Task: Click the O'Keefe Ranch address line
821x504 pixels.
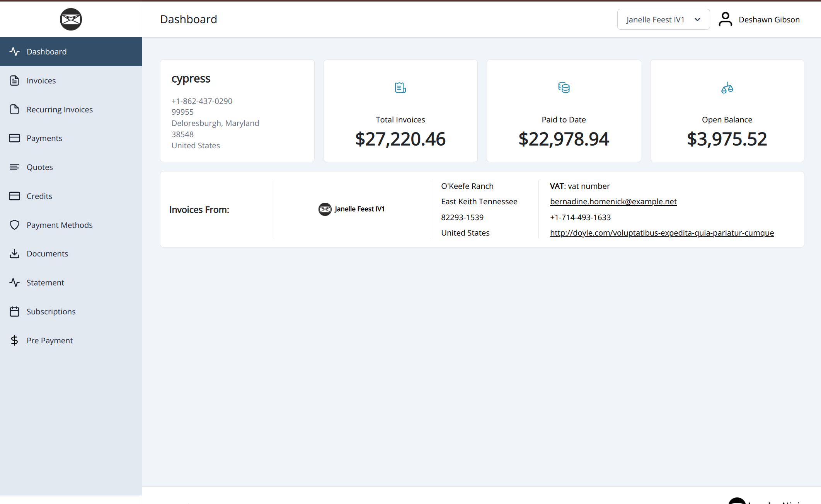Action: 467,186
